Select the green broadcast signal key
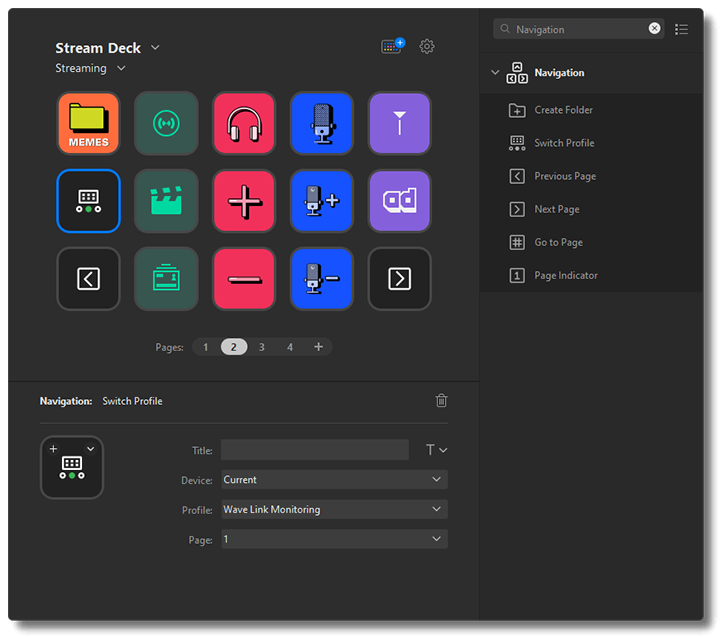The width and height of the screenshot is (720, 637). coord(166,123)
